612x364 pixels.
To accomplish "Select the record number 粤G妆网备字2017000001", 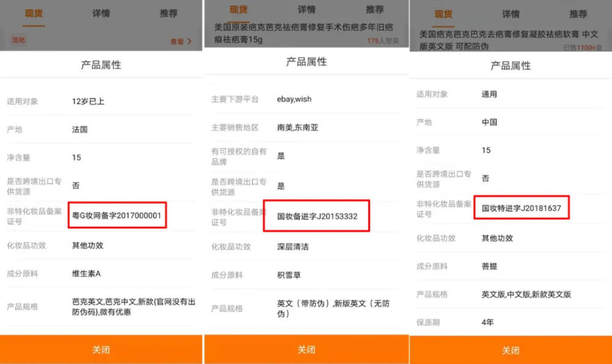I will coord(117,215).
